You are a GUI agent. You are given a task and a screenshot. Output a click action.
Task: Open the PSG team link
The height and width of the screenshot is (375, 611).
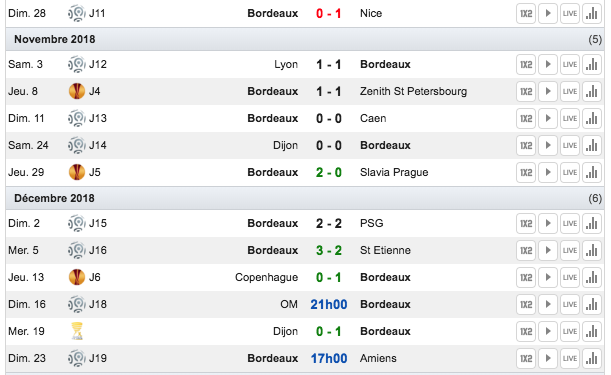(x=372, y=223)
